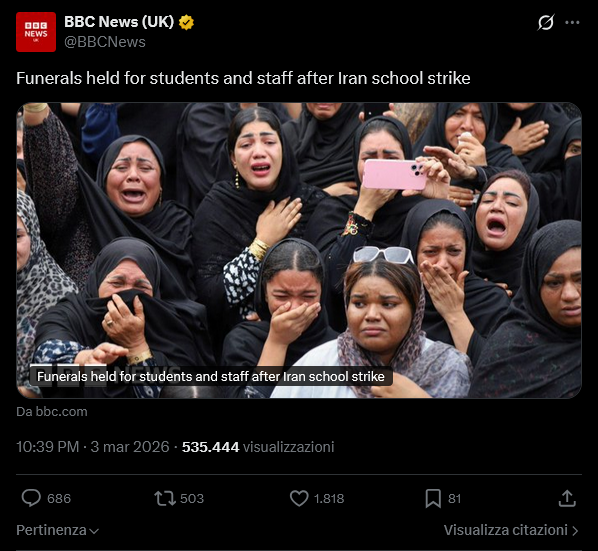The width and height of the screenshot is (598, 551).
Task: Open the Grok slashed-circle icon
Action: pyautogui.click(x=546, y=22)
